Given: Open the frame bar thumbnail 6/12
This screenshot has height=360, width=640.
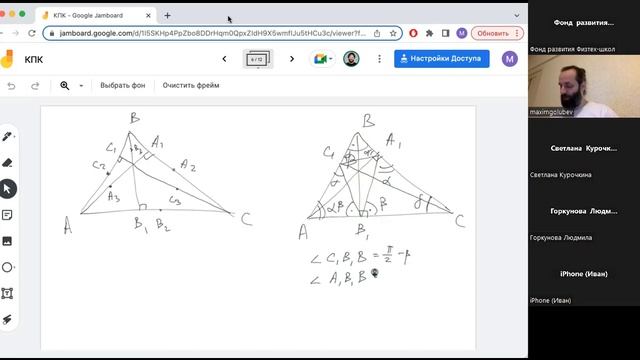Looking at the screenshot, I should coord(258,60).
